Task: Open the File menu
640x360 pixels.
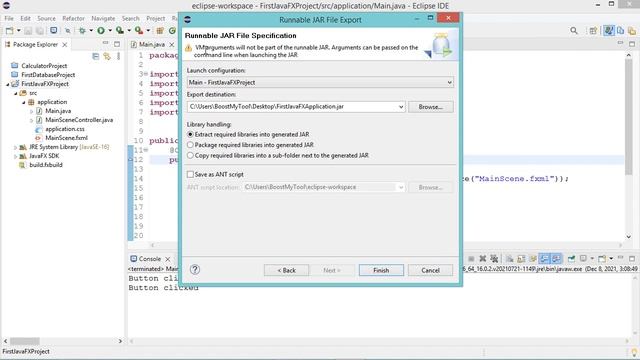Action: click(9, 18)
